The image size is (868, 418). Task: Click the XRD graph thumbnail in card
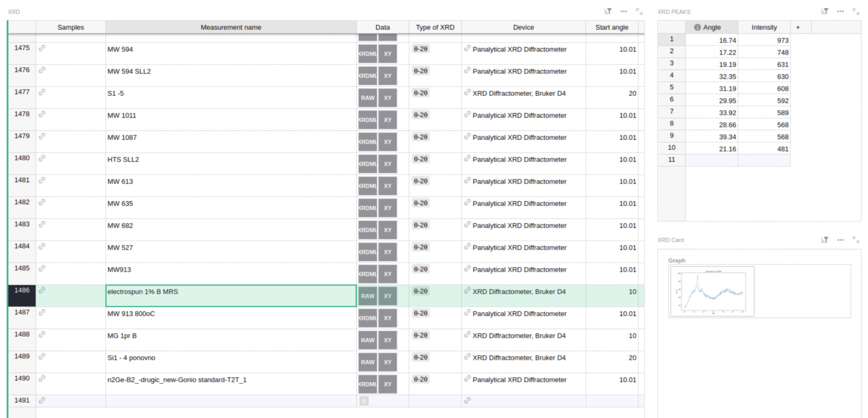pos(712,292)
